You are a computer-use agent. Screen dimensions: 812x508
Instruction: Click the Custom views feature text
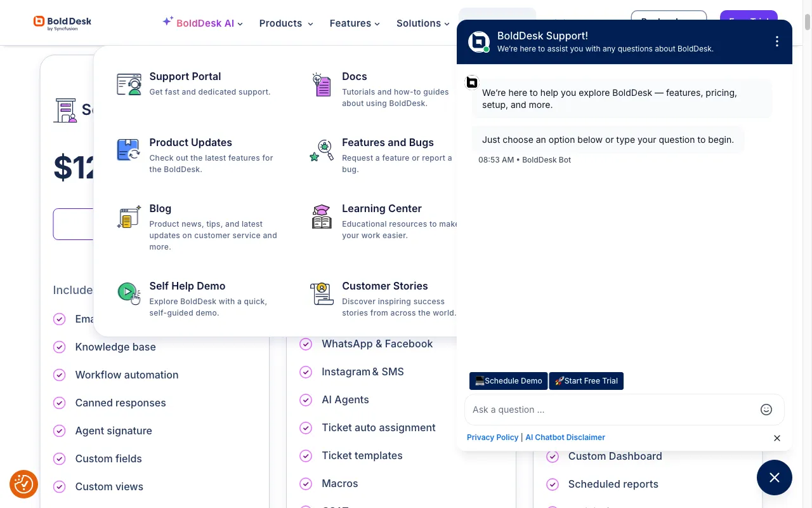click(x=109, y=486)
